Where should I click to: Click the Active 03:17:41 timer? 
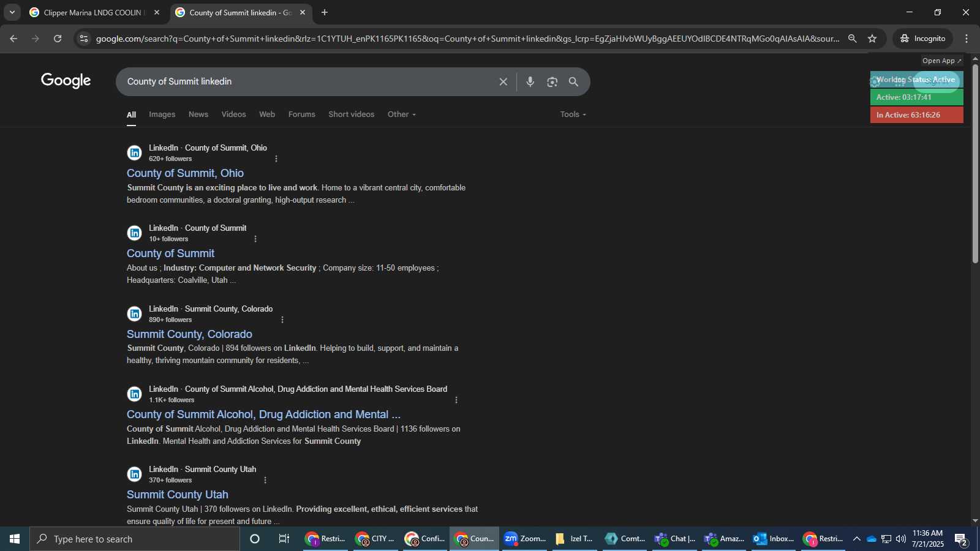coord(916,97)
